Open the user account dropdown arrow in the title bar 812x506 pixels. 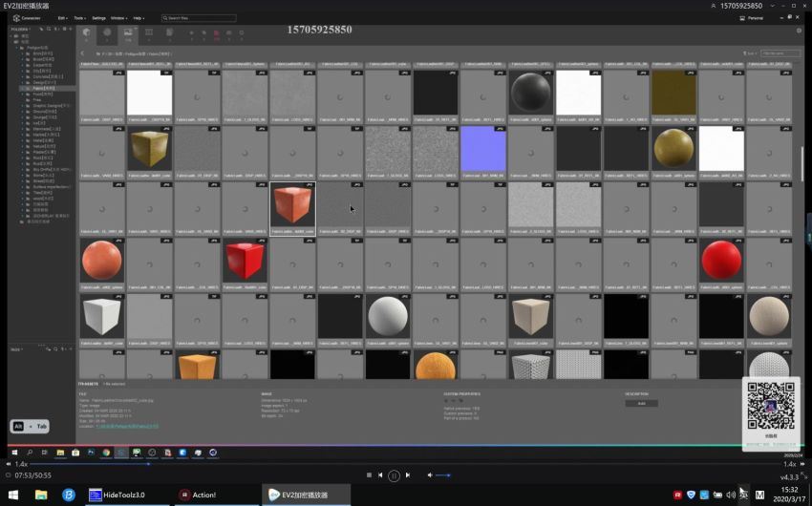[772, 6]
